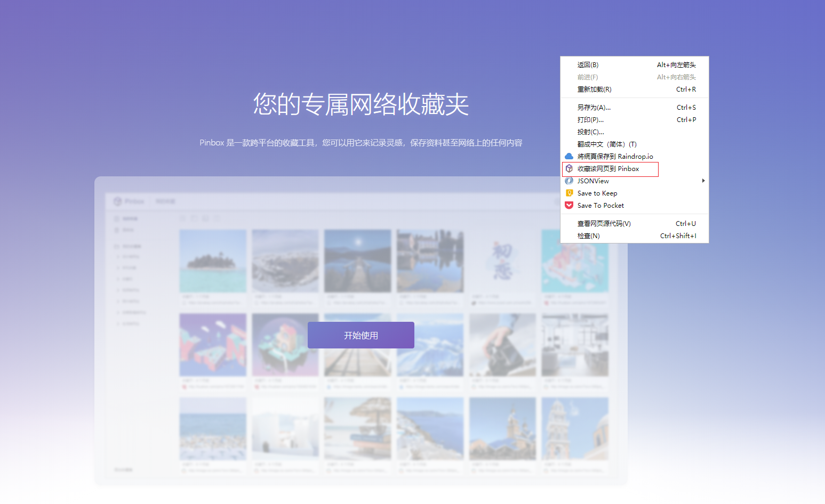Screen dimensions: 825x504
Task: Click the Save to Keep lightbulb icon
Action: click(x=569, y=193)
